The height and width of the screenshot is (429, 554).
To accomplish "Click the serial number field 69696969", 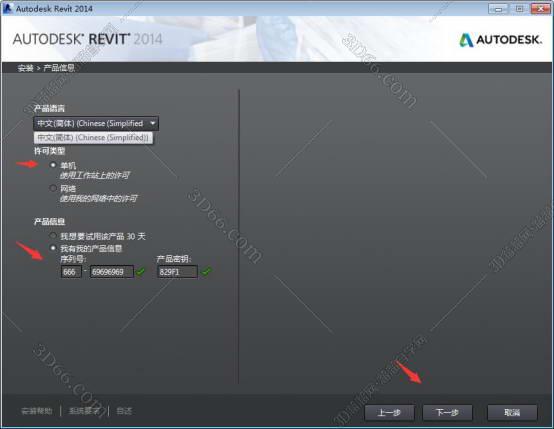I will [x=112, y=272].
